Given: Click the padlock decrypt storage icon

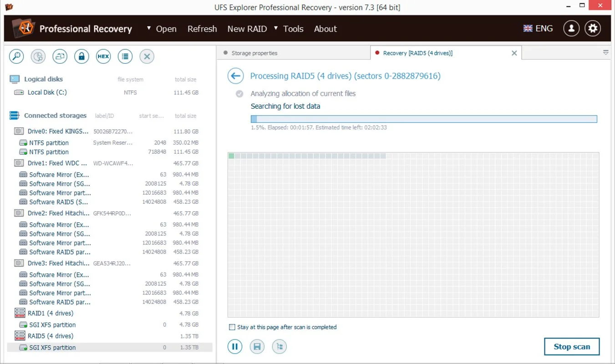Looking at the screenshot, I should point(81,56).
